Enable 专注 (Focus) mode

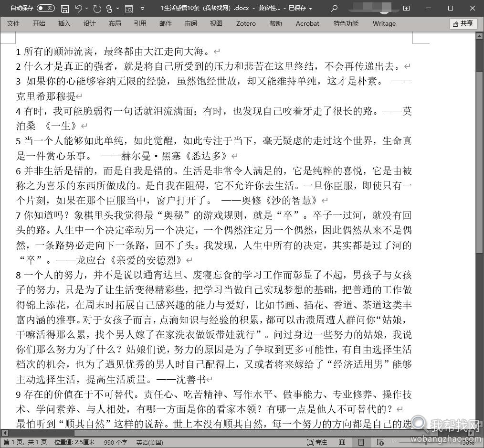tap(317, 442)
